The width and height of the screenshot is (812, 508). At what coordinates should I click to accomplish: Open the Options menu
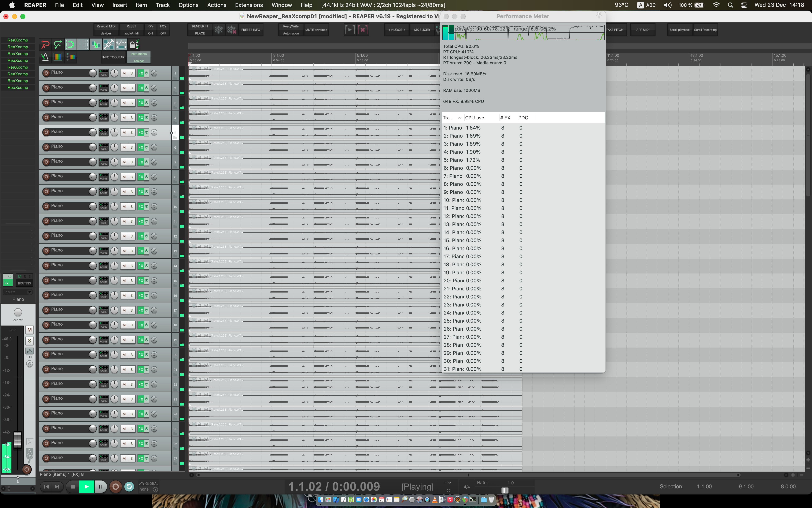click(188, 5)
